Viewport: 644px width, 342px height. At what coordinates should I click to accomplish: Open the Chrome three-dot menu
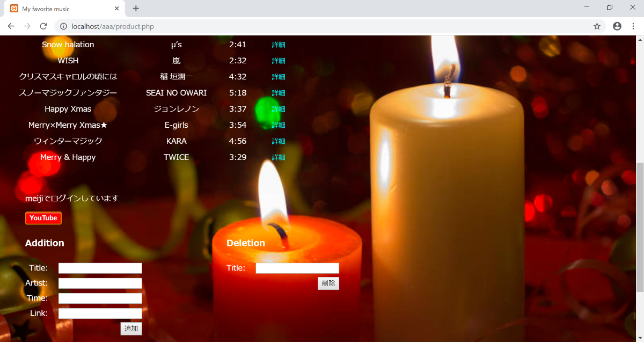tap(633, 26)
